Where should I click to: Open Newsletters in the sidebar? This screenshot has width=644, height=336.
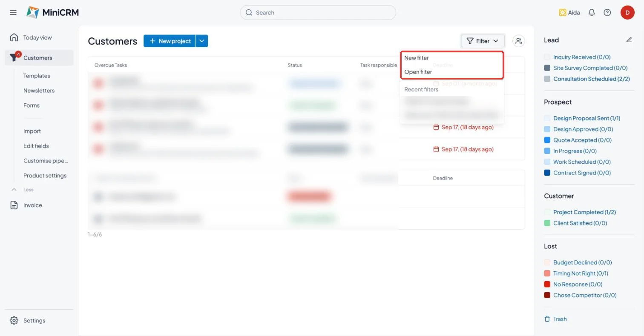click(39, 91)
